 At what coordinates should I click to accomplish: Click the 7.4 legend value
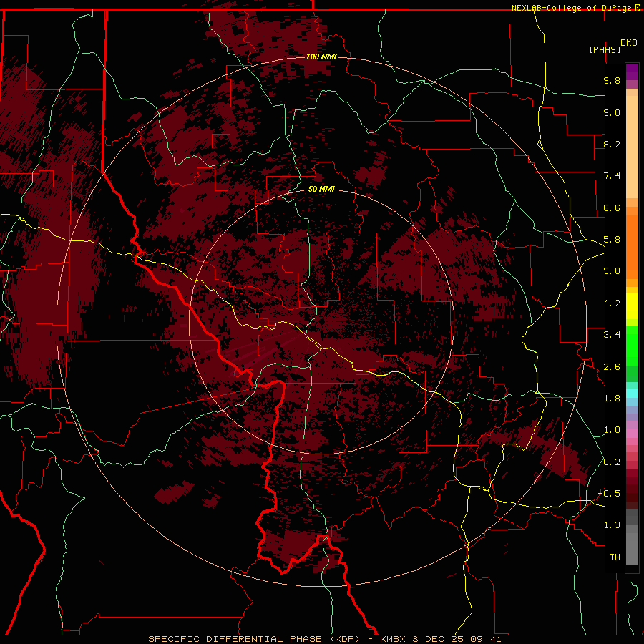pyautogui.click(x=612, y=176)
